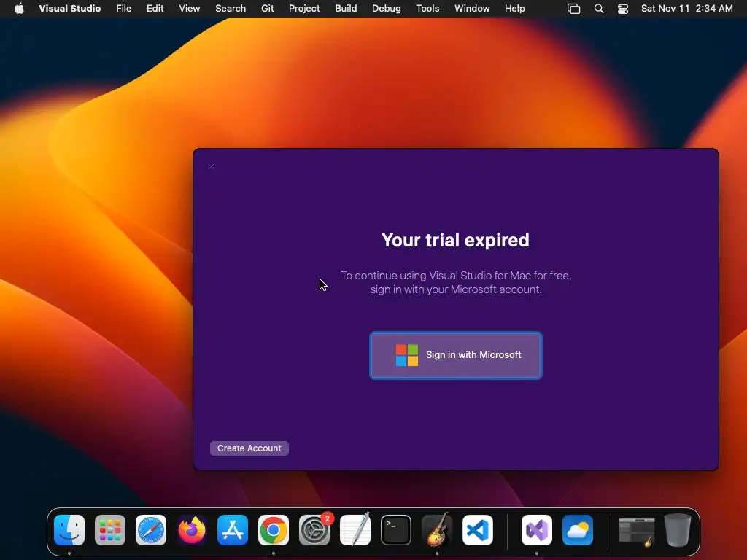Open the Edit menu
Screen dimensions: 747x560
[x=155, y=9]
